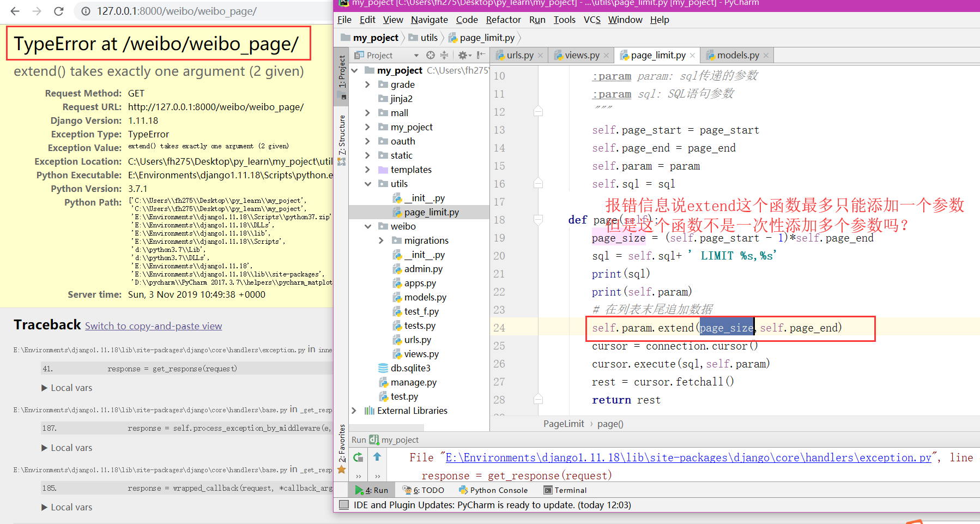The width and height of the screenshot is (980, 524).
Task: Click the Rerun icon in Run panel
Action: coord(358,457)
